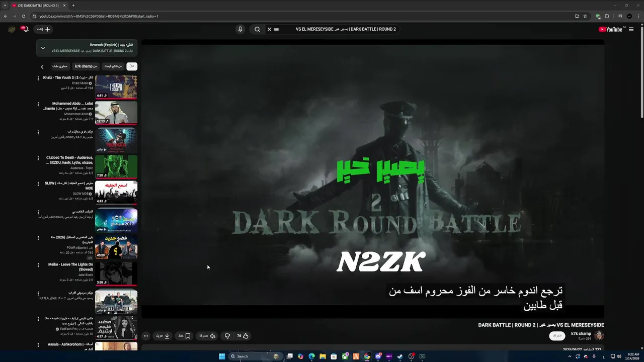644x362 pixels.
Task: Dislike the video with thumbs down
Action: point(227,336)
